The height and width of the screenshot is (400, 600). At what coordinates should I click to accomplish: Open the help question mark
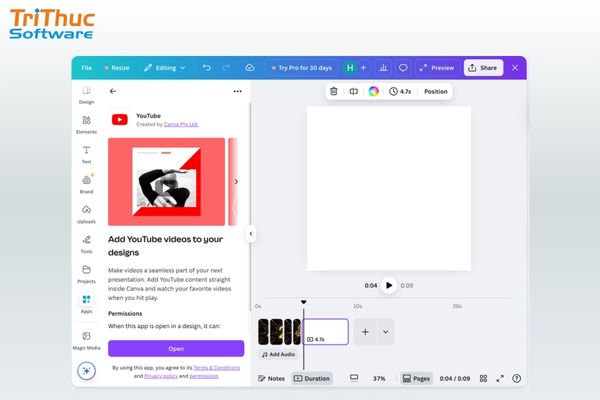click(517, 378)
